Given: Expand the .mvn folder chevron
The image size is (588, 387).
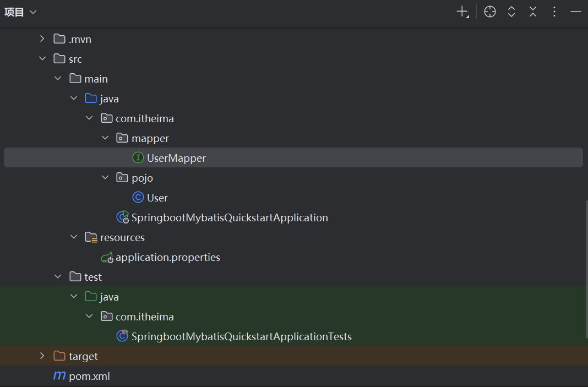Looking at the screenshot, I should point(42,39).
